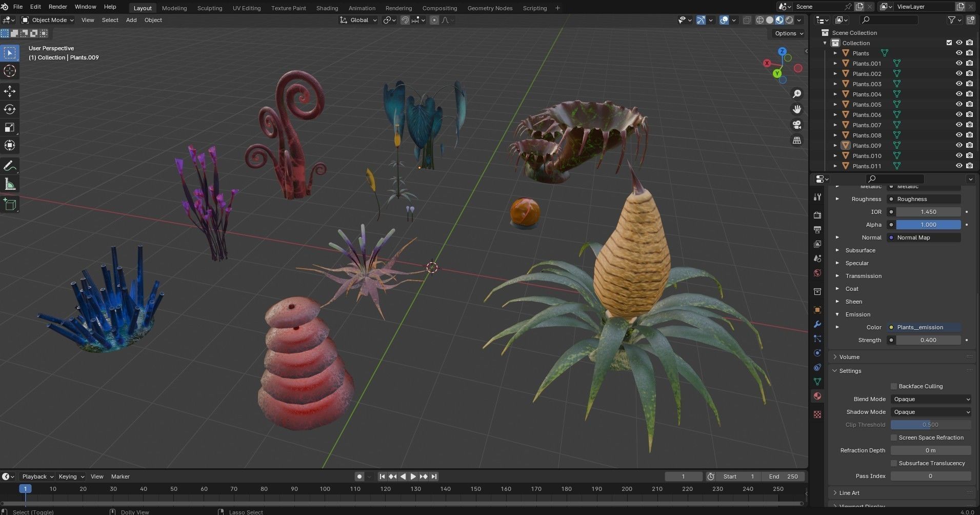Enable the Screen Space Refraction checkbox

click(894, 438)
